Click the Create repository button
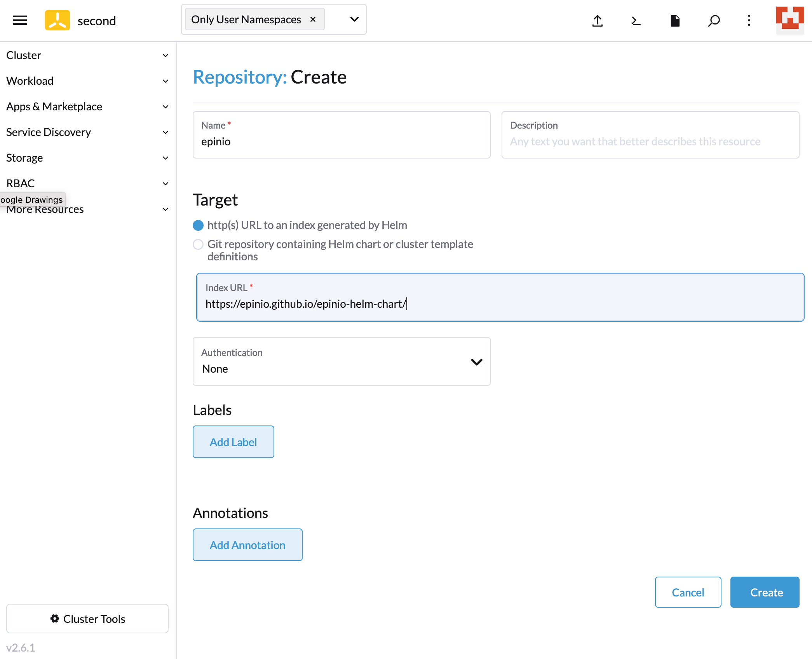 [x=766, y=592]
